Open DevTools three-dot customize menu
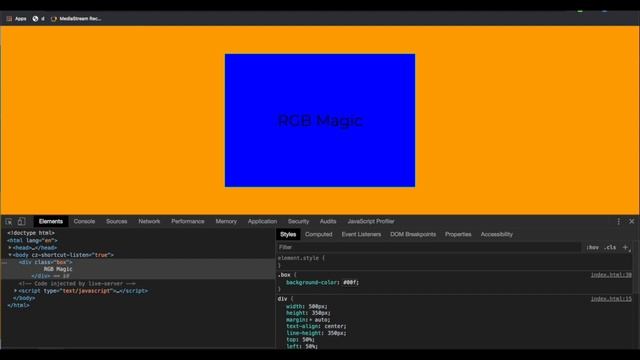The image size is (640, 360). 618,221
